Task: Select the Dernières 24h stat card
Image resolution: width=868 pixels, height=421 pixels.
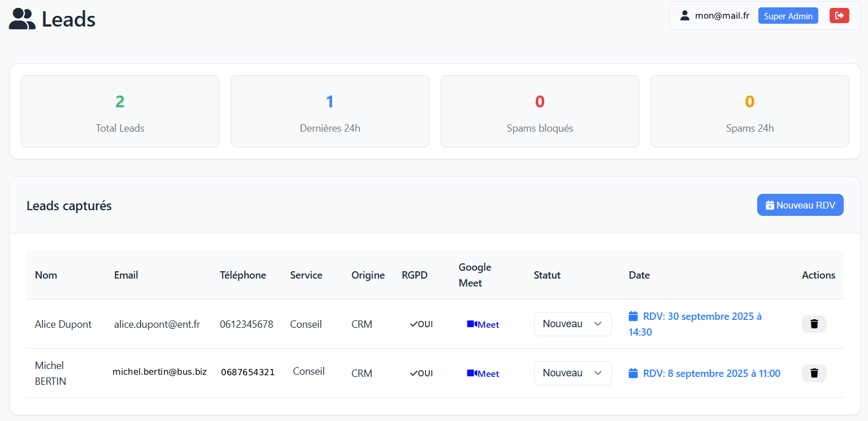Action: (x=329, y=111)
